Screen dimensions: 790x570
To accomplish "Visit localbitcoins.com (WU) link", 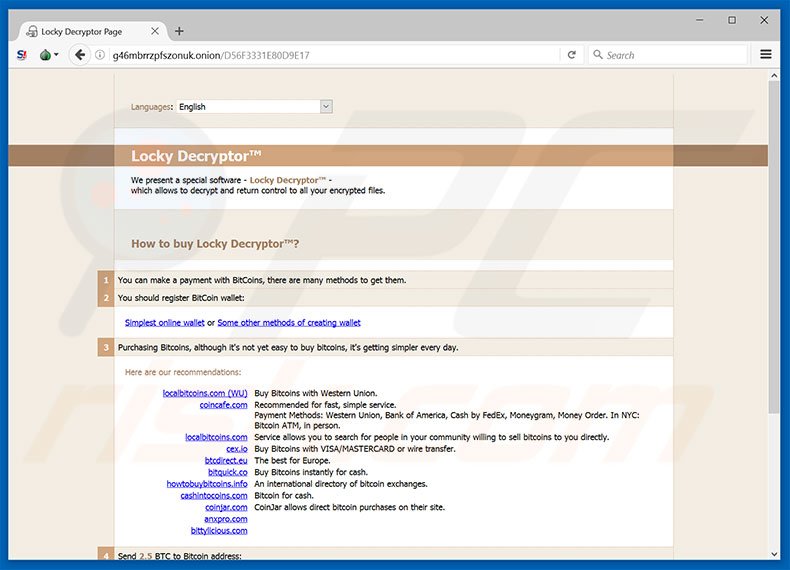I will (x=205, y=393).
